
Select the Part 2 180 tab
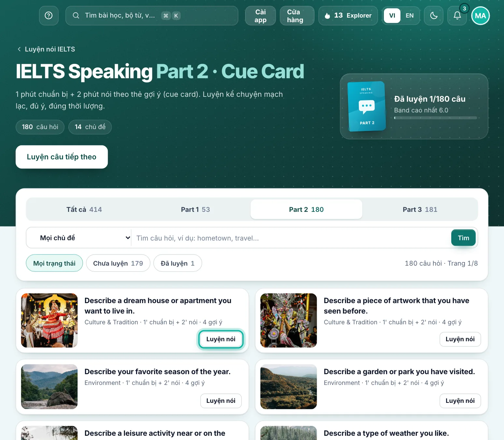pos(306,209)
